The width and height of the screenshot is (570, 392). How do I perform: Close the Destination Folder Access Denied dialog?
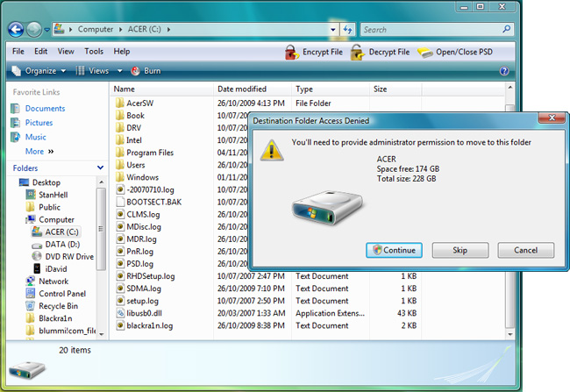[552, 118]
